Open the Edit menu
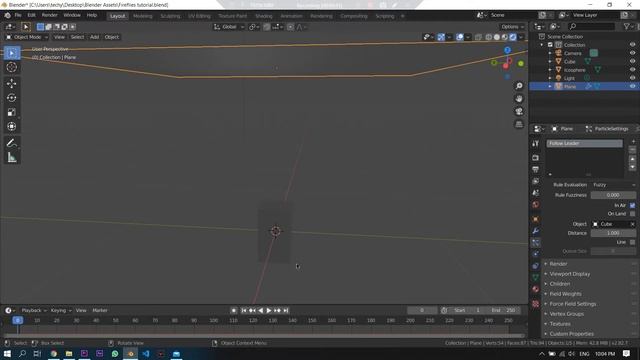Image resolution: width=640 pixels, height=360 pixels. 31,16
